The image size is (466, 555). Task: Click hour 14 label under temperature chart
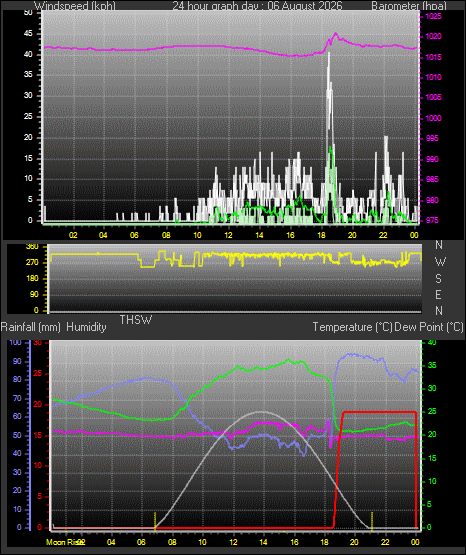point(263,542)
